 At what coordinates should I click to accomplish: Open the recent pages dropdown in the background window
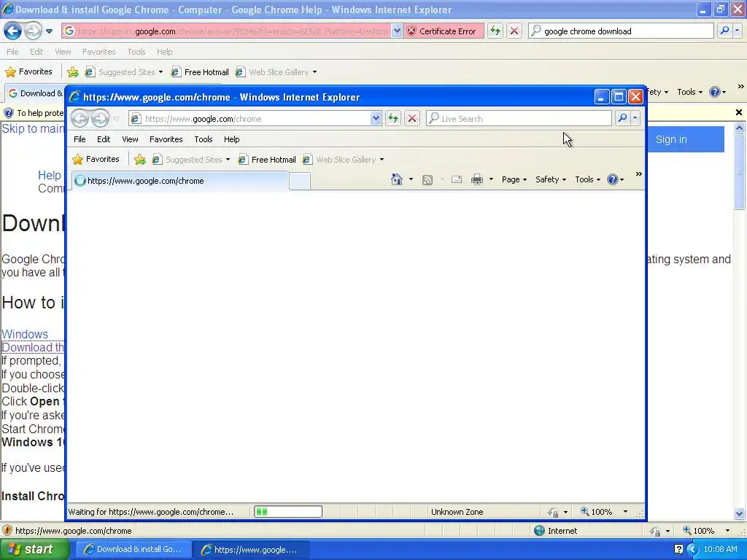(x=49, y=31)
